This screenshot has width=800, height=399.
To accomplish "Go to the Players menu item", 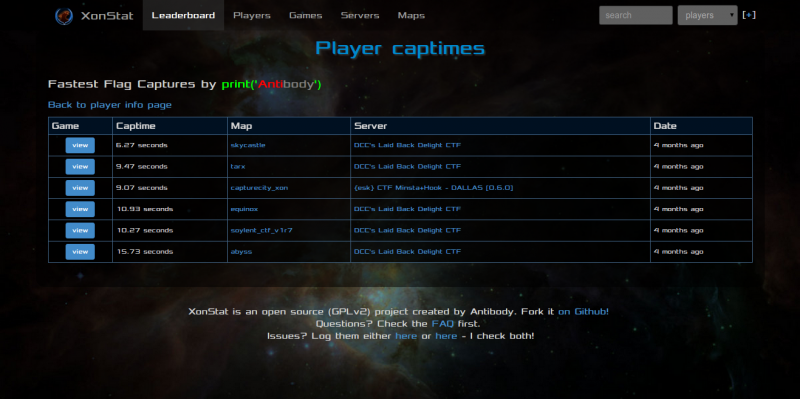I will (x=252, y=15).
